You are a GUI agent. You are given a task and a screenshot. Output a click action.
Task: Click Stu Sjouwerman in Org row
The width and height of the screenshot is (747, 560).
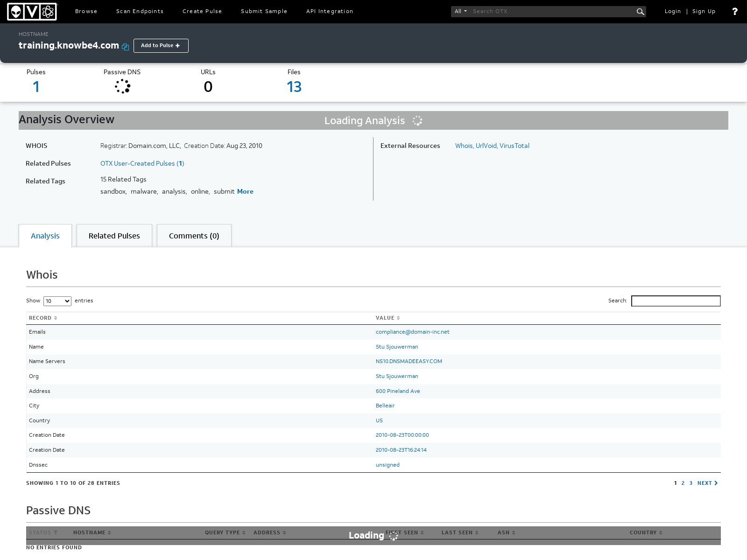397,377
